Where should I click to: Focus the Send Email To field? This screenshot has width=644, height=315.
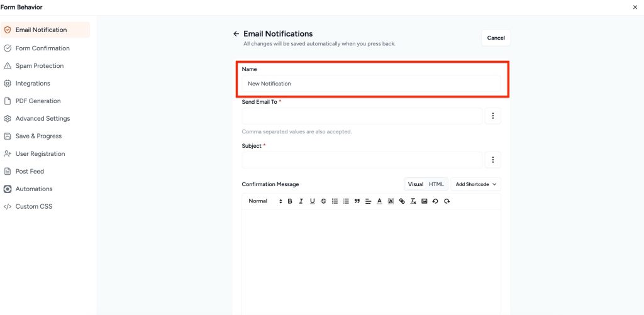click(362, 116)
